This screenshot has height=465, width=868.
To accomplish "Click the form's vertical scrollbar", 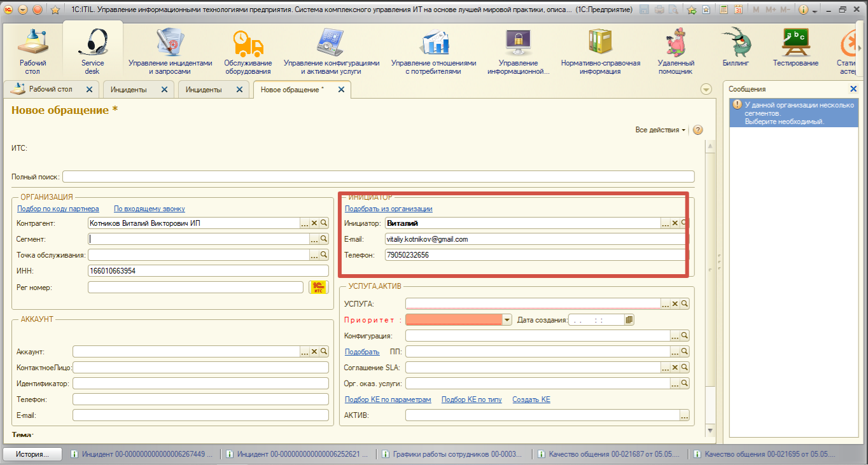I will (x=711, y=289).
